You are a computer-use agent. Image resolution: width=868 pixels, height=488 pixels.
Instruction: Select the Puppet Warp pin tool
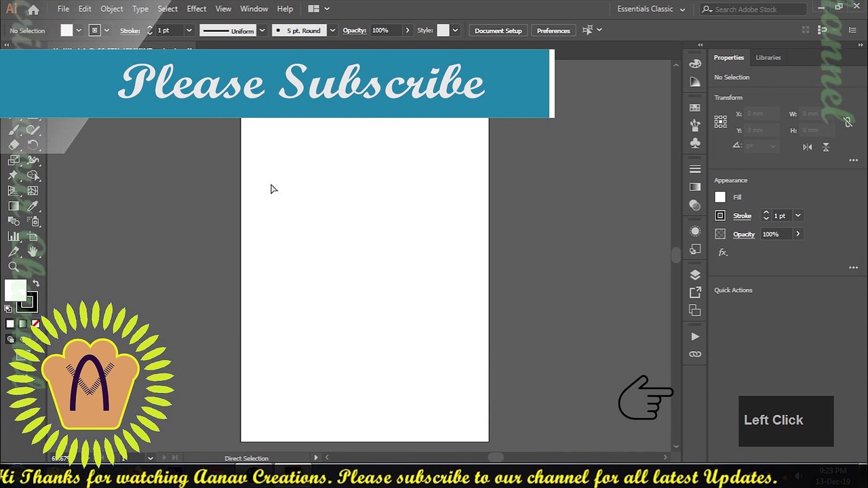tap(14, 176)
